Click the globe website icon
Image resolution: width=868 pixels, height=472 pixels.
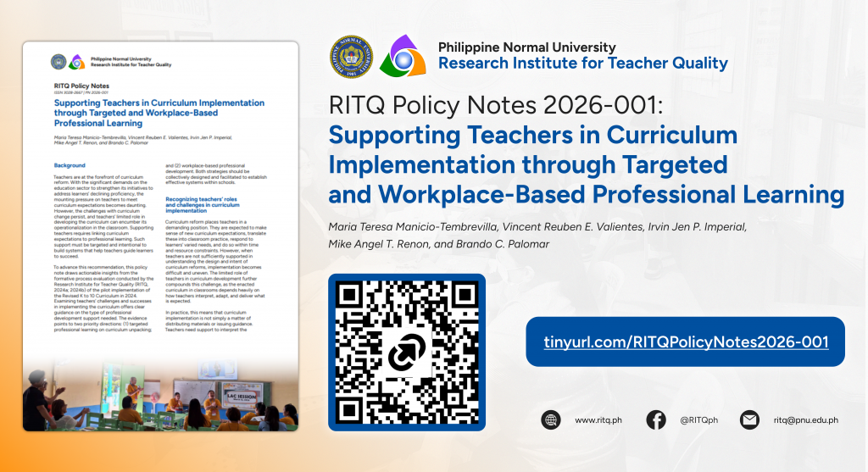(x=551, y=420)
